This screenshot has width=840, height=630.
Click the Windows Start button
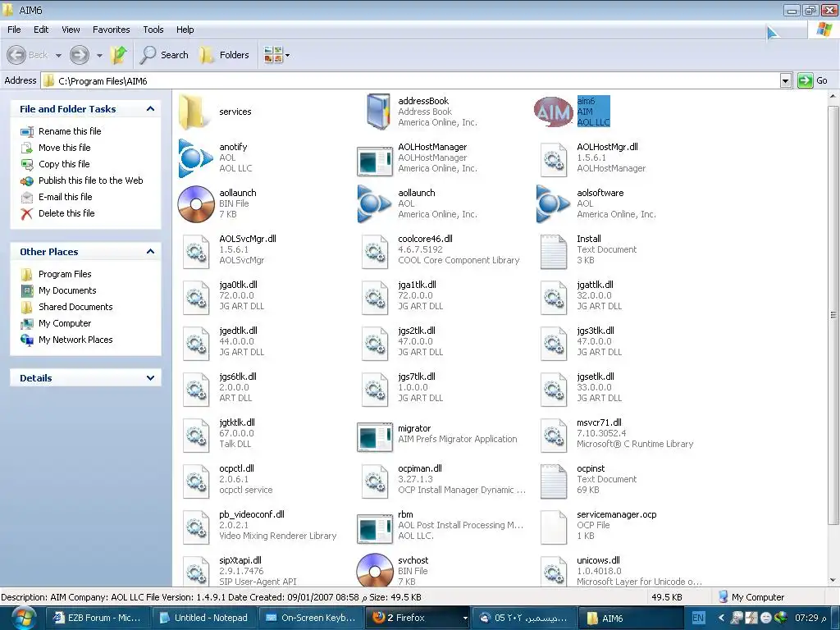22,618
